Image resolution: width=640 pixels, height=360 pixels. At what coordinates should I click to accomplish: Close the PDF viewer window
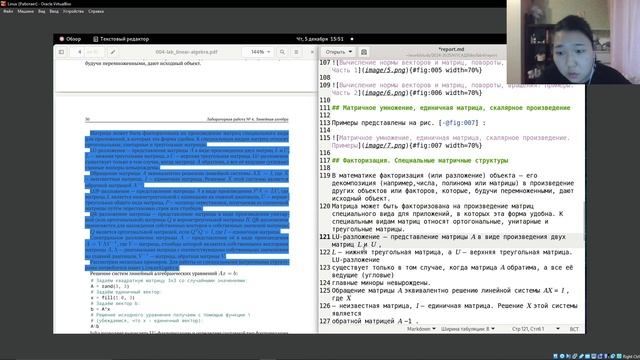click(x=312, y=52)
